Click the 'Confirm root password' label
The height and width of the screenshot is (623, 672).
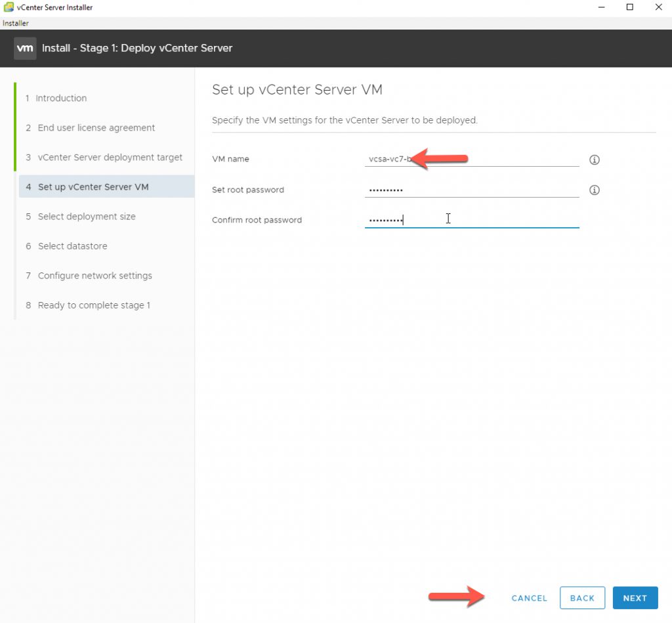point(257,220)
